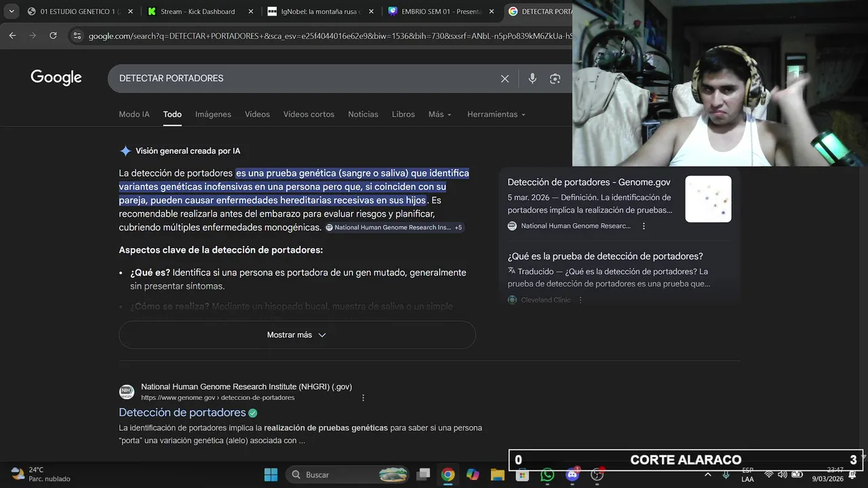The image size is (868, 488).
Task: Open ¿Qué es la prueba de detección card
Action: [605, 256]
